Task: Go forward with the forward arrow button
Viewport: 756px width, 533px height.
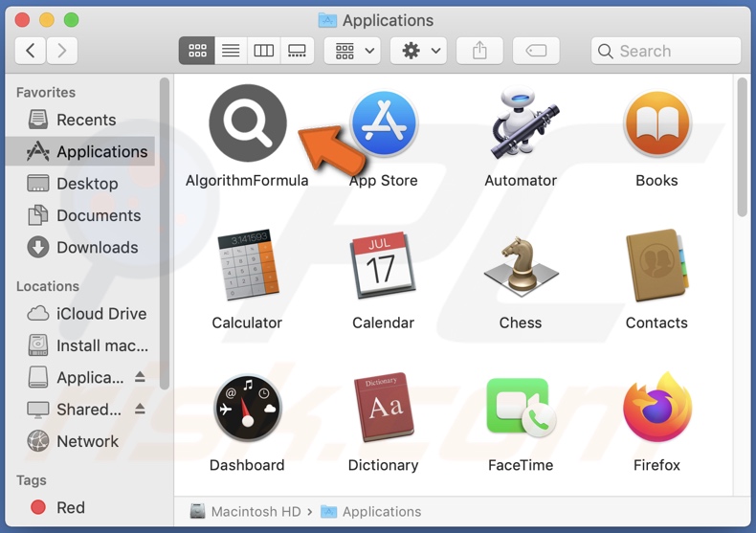Action: [61, 51]
